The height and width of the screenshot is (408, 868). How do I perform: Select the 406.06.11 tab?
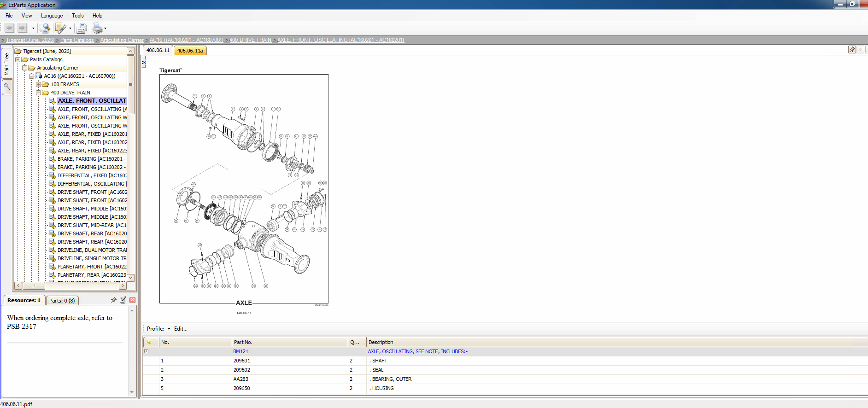point(158,50)
